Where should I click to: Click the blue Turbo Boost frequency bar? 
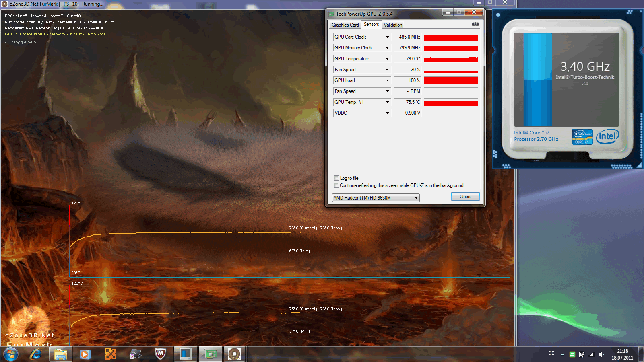tap(537, 80)
